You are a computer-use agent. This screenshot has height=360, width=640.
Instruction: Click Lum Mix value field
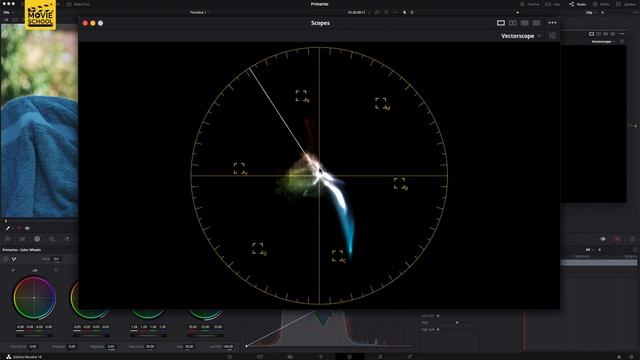(228, 347)
